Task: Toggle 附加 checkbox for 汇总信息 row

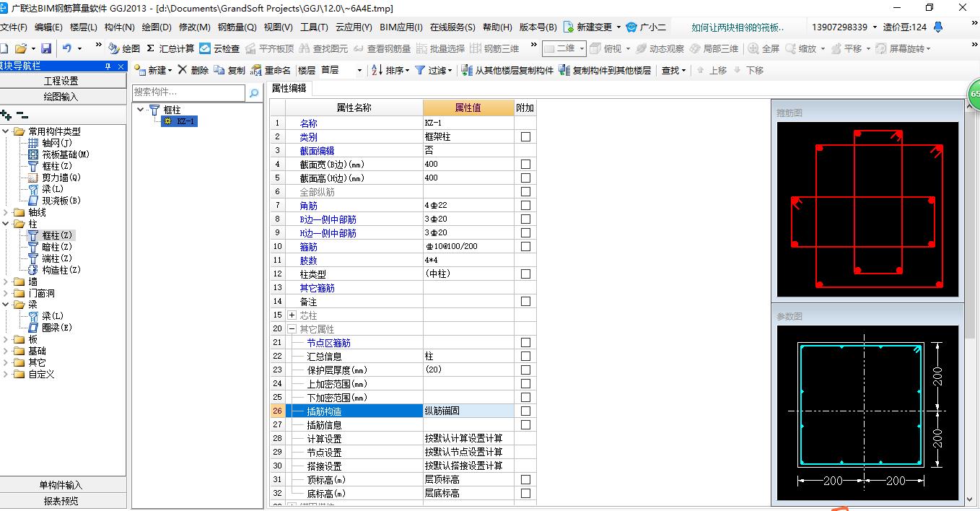Action: coord(525,356)
